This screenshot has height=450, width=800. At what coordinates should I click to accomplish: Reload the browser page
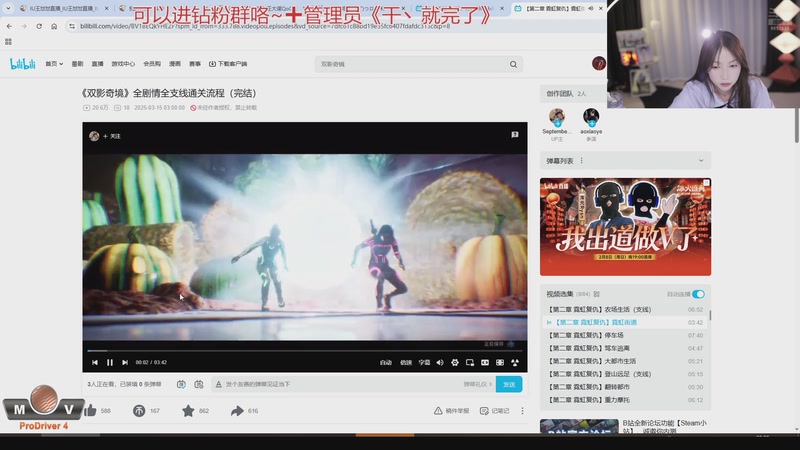39,26
